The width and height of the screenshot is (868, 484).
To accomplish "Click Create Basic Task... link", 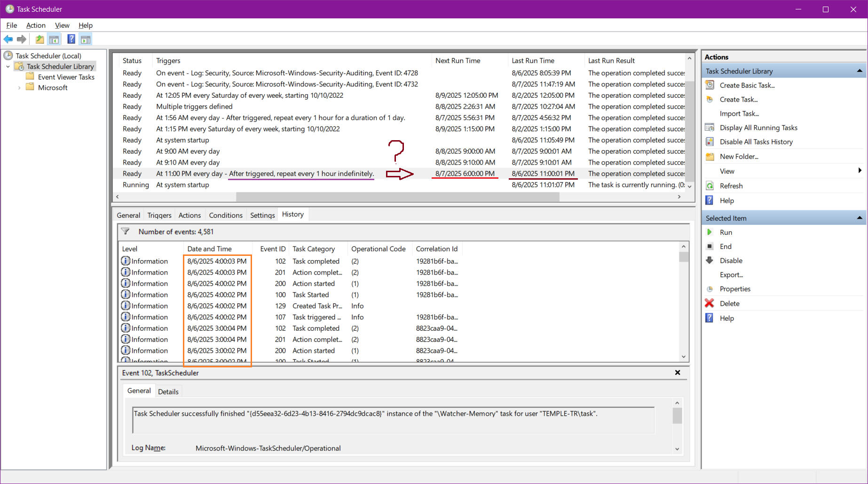I will (747, 85).
